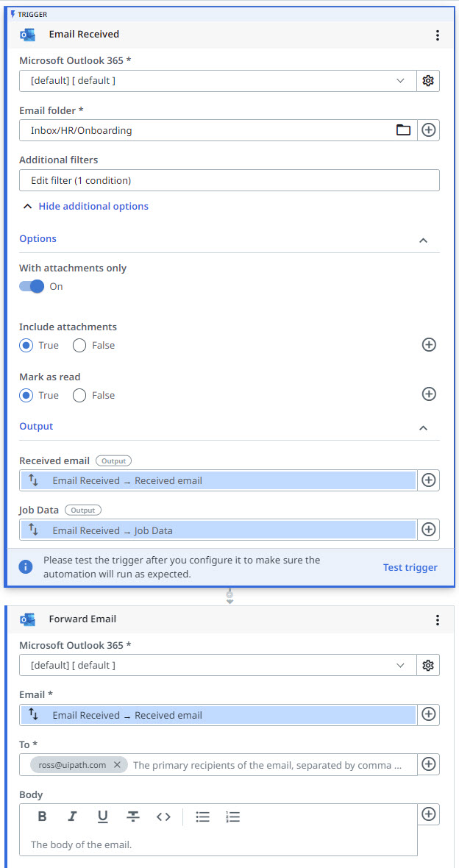This screenshot has height=868, width=459.
Task: Insert numbered list in Body editor
Action: pos(233,817)
